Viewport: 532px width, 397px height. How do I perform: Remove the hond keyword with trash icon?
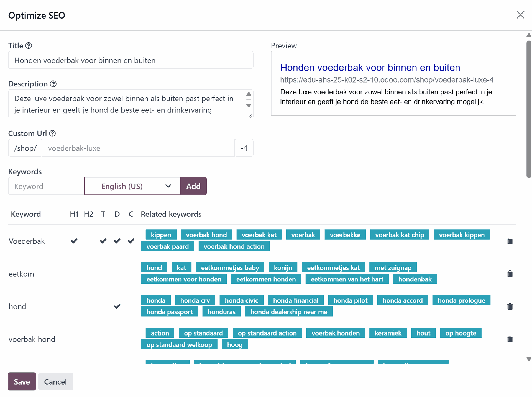click(x=510, y=306)
